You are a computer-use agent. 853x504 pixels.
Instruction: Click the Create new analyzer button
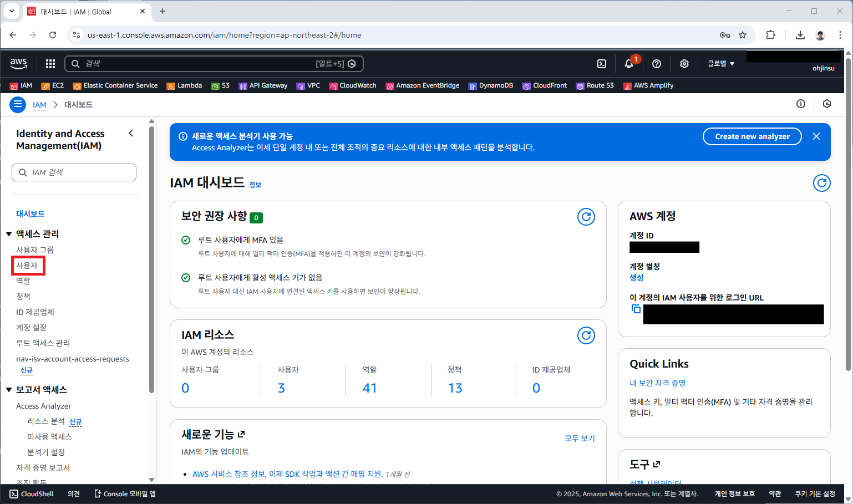(752, 136)
